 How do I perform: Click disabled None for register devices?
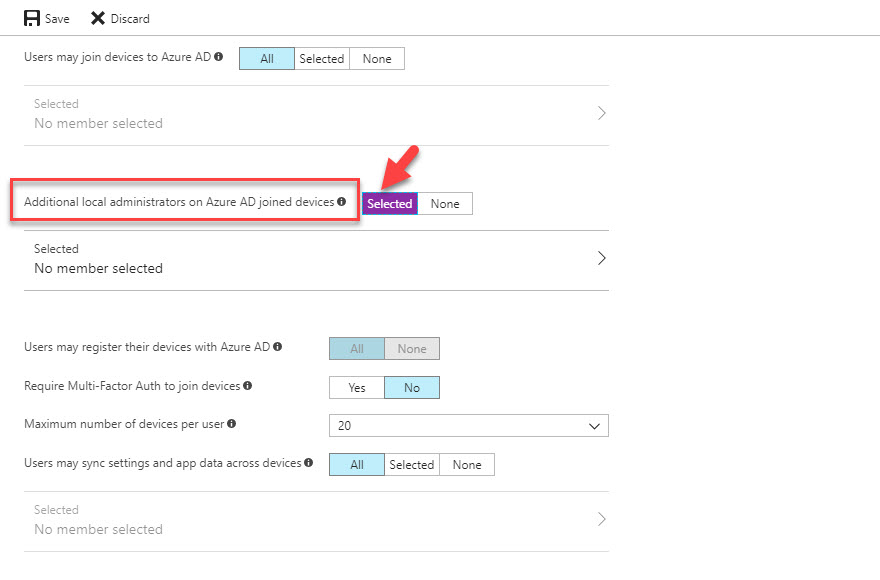click(412, 349)
